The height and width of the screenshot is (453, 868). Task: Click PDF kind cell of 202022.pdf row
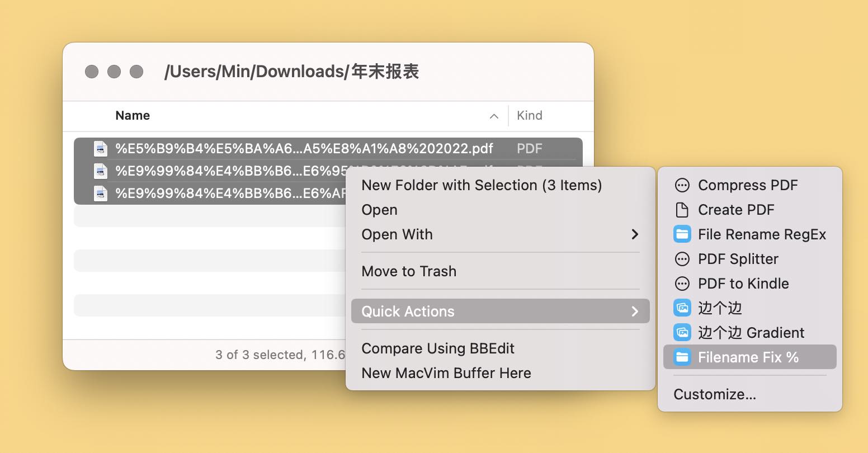tap(529, 149)
